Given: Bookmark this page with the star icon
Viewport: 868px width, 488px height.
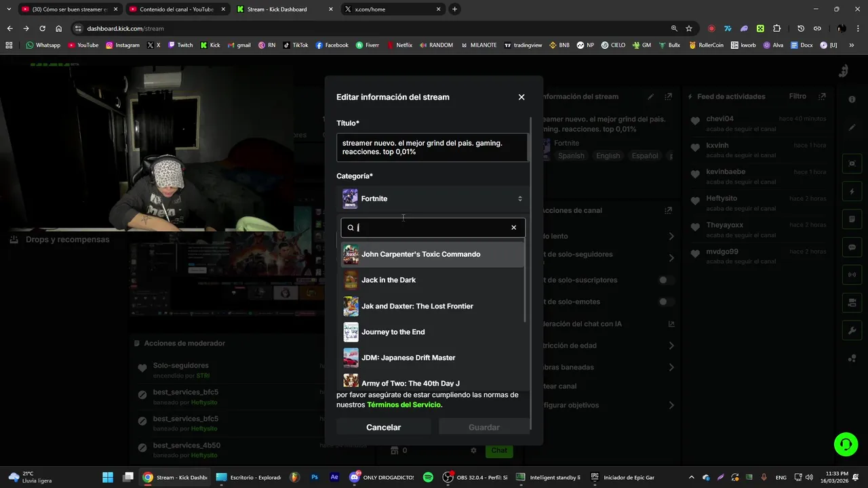Looking at the screenshot, I should [x=689, y=28].
